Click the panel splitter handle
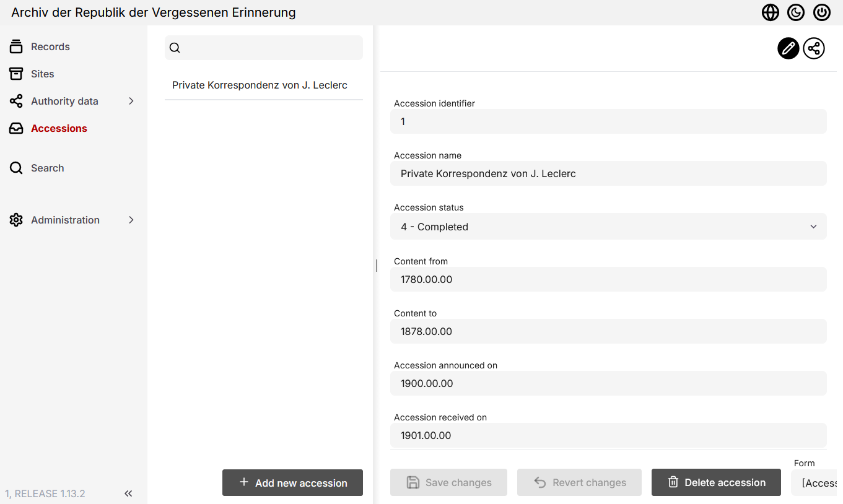 click(376, 266)
